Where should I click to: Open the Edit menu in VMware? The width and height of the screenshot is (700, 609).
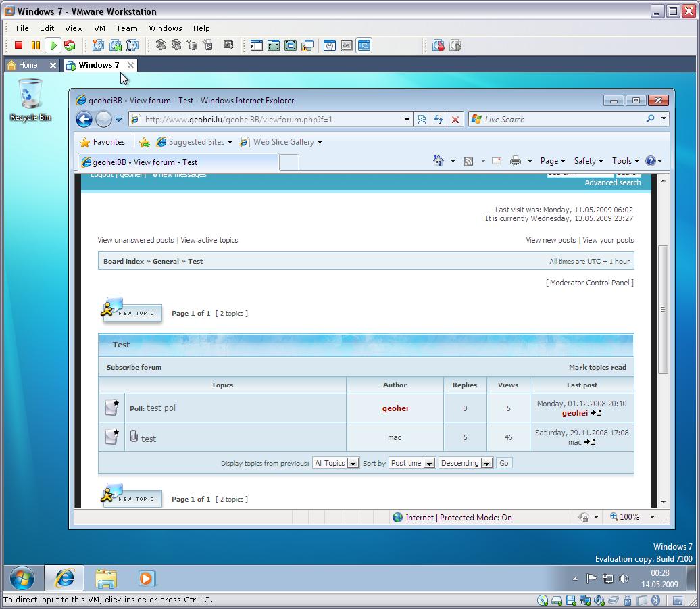tap(47, 28)
